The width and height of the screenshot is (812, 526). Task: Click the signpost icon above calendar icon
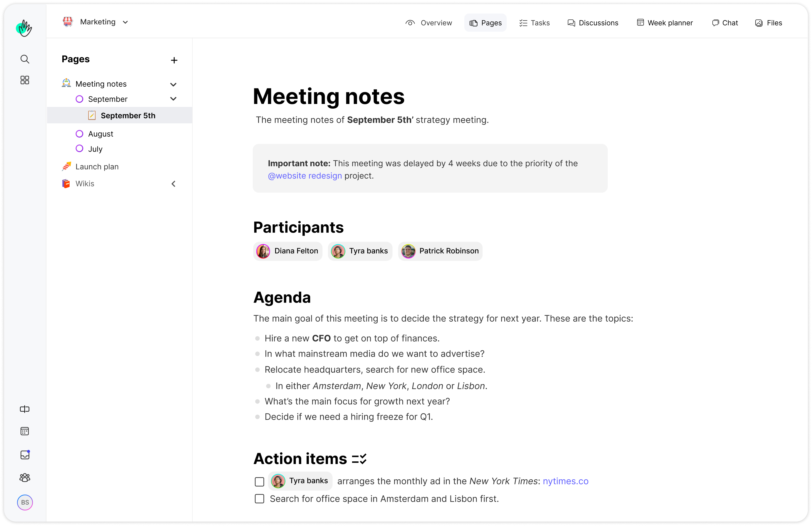click(x=25, y=409)
